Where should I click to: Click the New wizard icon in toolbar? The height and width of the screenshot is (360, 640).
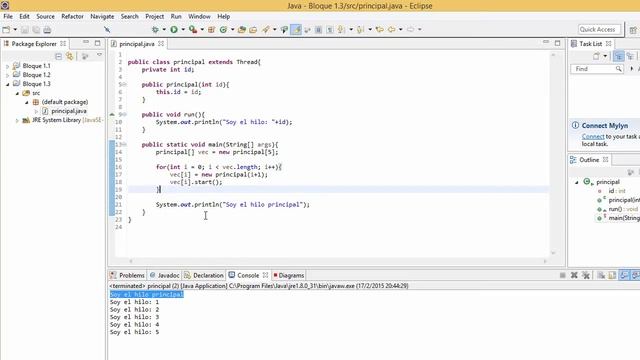6,30
